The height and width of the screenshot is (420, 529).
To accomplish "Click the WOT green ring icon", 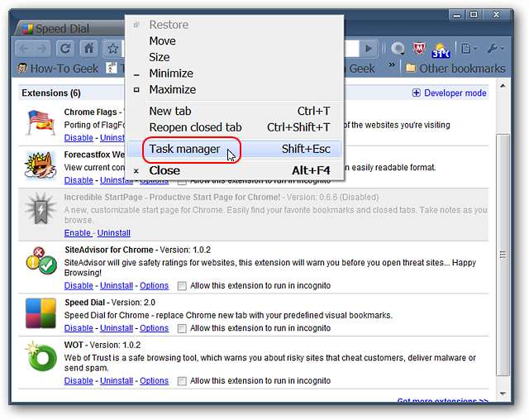I will click(x=41, y=356).
